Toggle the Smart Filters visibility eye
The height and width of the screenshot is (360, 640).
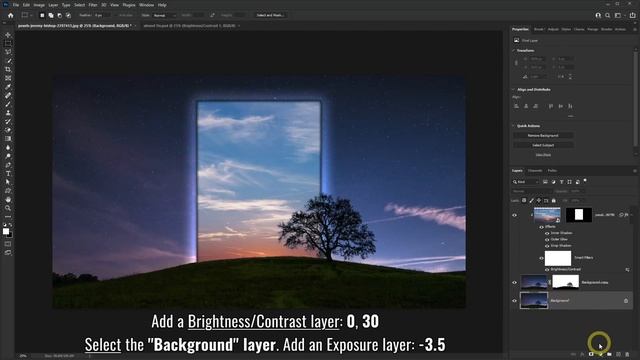(x=542, y=258)
